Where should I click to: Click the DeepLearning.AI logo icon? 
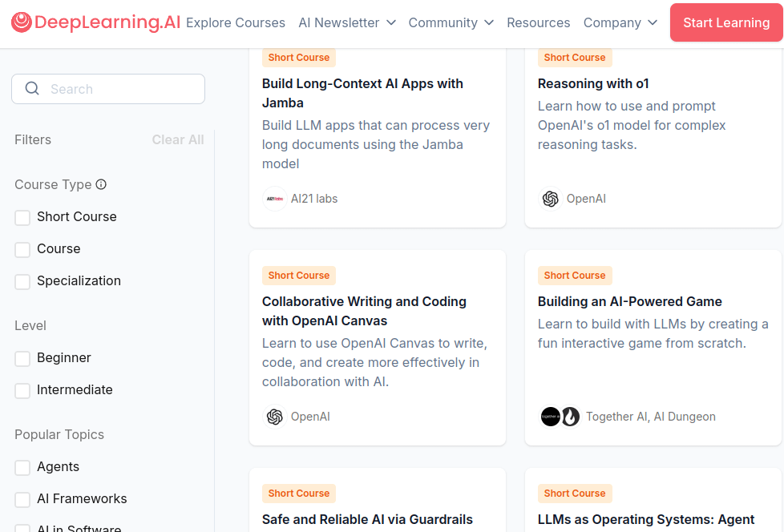[x=22, y=22]
